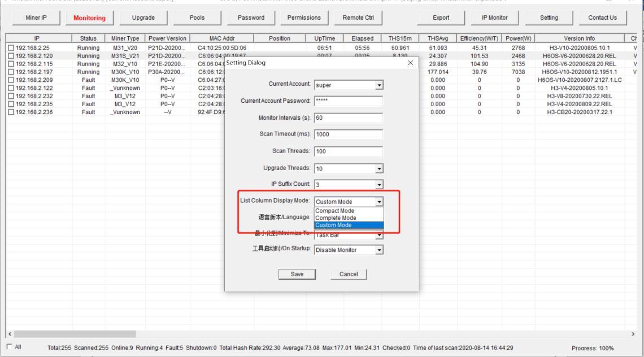The image size is (644, 357).
Task: Export the miner list
Action: click(441, 18)
